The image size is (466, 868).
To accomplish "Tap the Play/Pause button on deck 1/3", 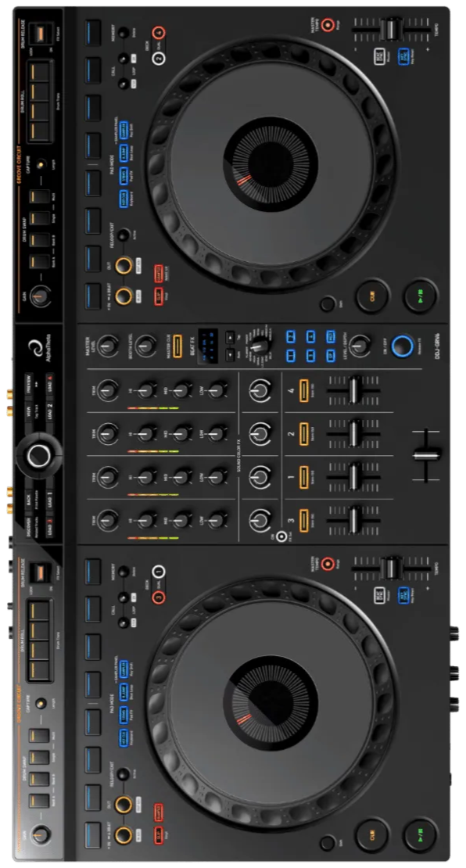I will point(421,835).
